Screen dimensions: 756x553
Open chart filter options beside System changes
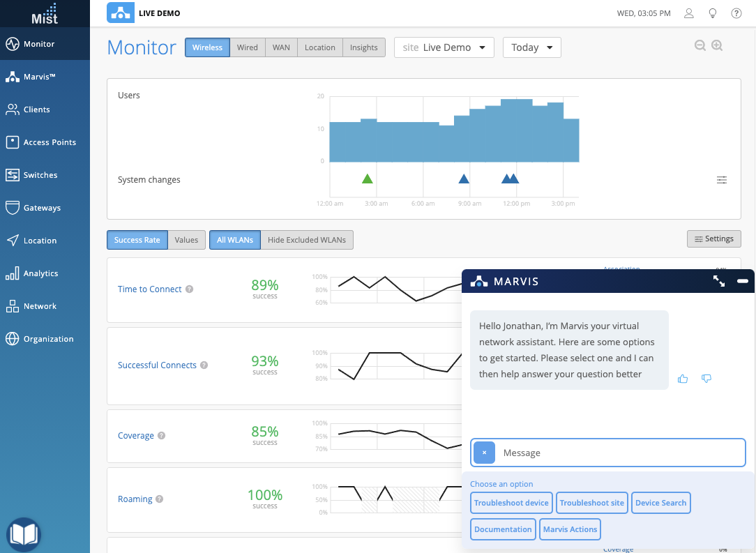[x=721, y=180]
